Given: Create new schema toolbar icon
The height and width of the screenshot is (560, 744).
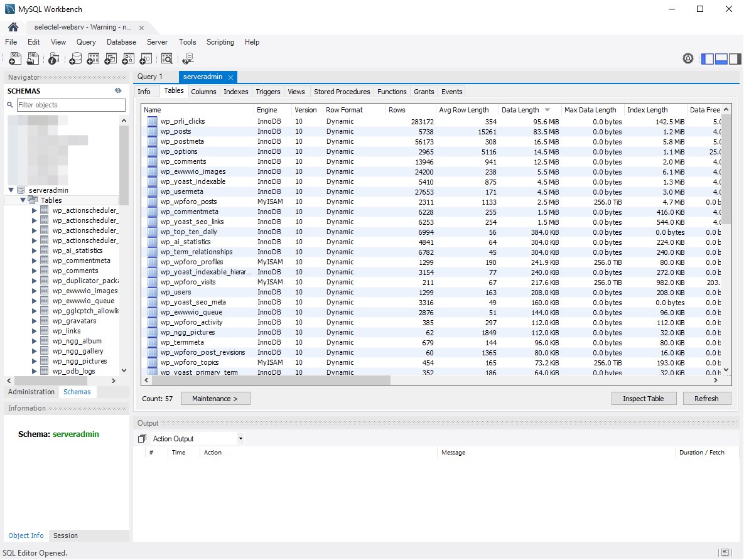Looking at the screenshot, I should (x=75, y=59).
